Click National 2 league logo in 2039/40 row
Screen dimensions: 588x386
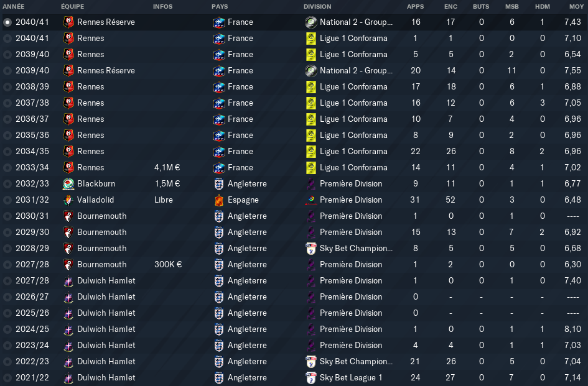pyautogui.click(x=311, y=70)
